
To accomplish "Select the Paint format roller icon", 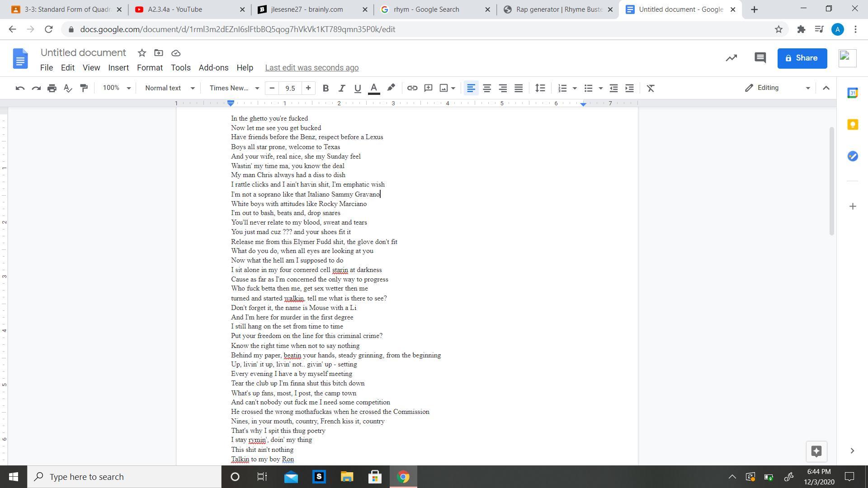I will point(84,88).
